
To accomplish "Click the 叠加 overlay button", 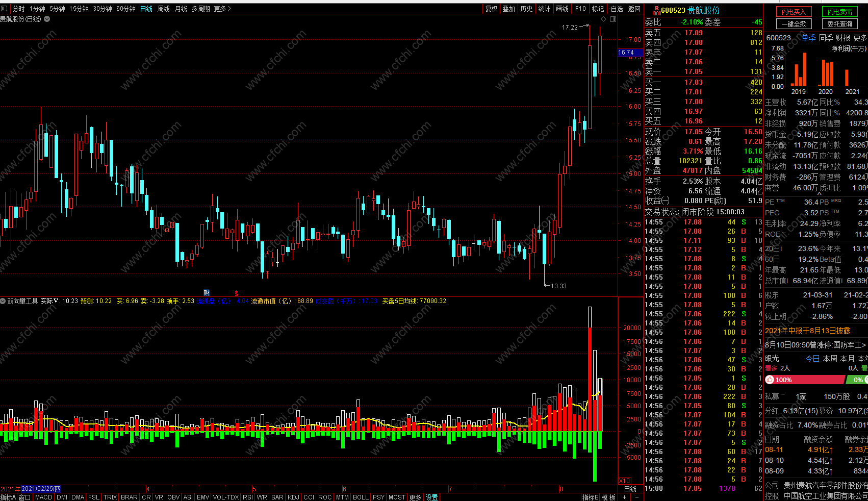I will [509, 9].
